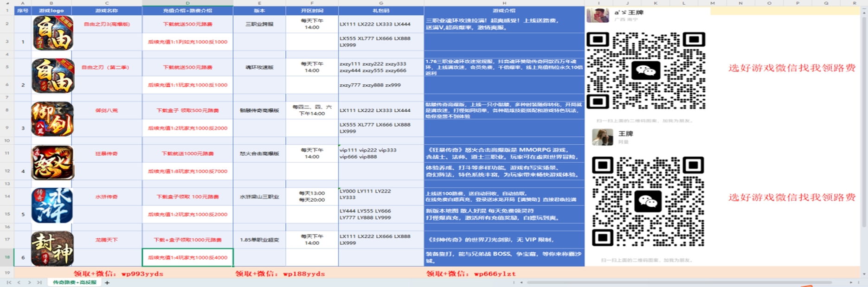Click the a's 王牌 profile avatar

coord(598,15)
